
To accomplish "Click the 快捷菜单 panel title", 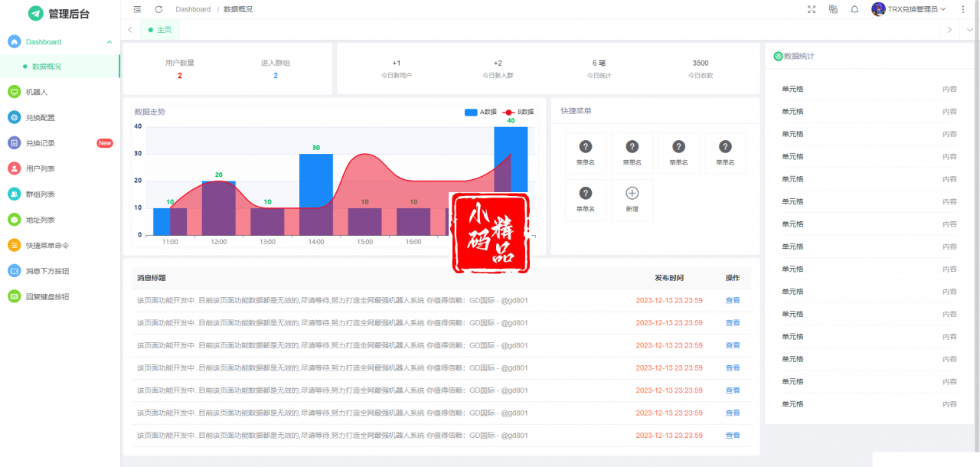I will [576, 111].
